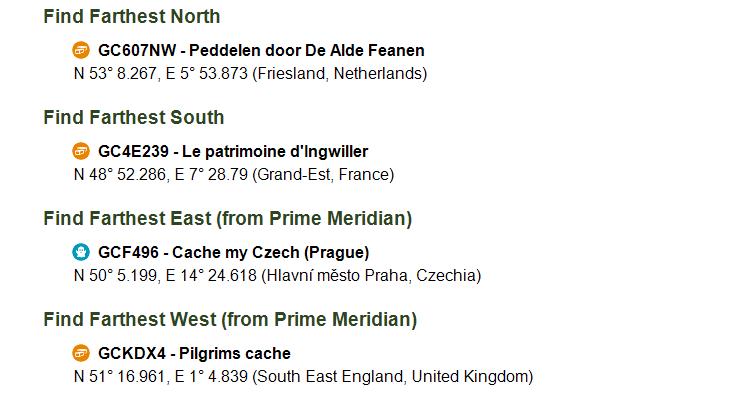Click the teal virtual cache ghost icon

pyautogui.click(x=81, y=252)
